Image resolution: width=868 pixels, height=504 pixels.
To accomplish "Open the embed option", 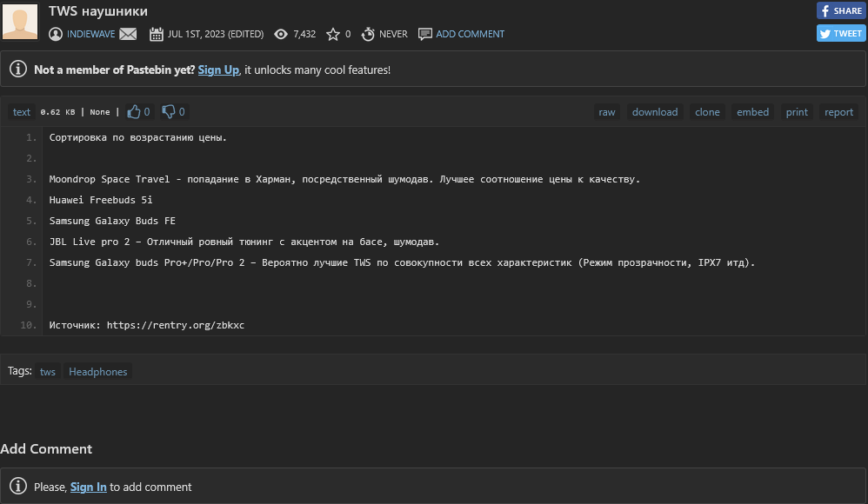I will click(x=752, y=112).
